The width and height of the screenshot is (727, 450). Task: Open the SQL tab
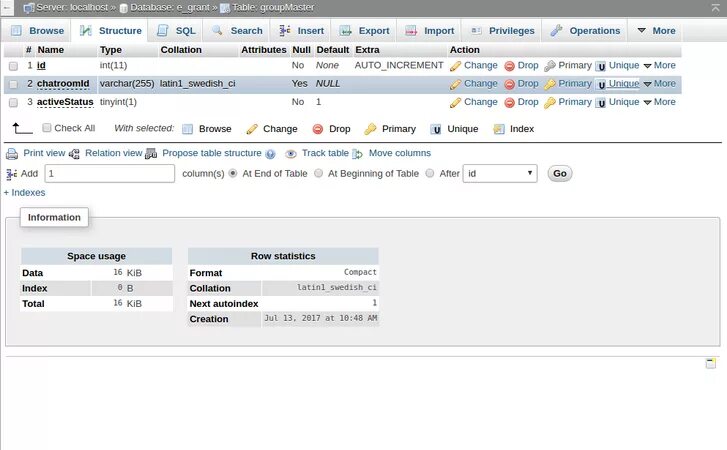coord(176,31)
